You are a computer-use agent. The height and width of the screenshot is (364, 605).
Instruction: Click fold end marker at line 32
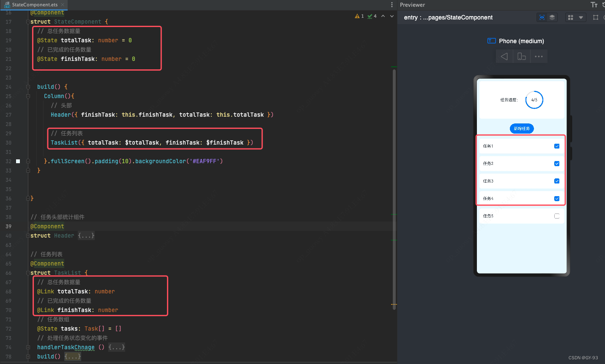point(28,161)
